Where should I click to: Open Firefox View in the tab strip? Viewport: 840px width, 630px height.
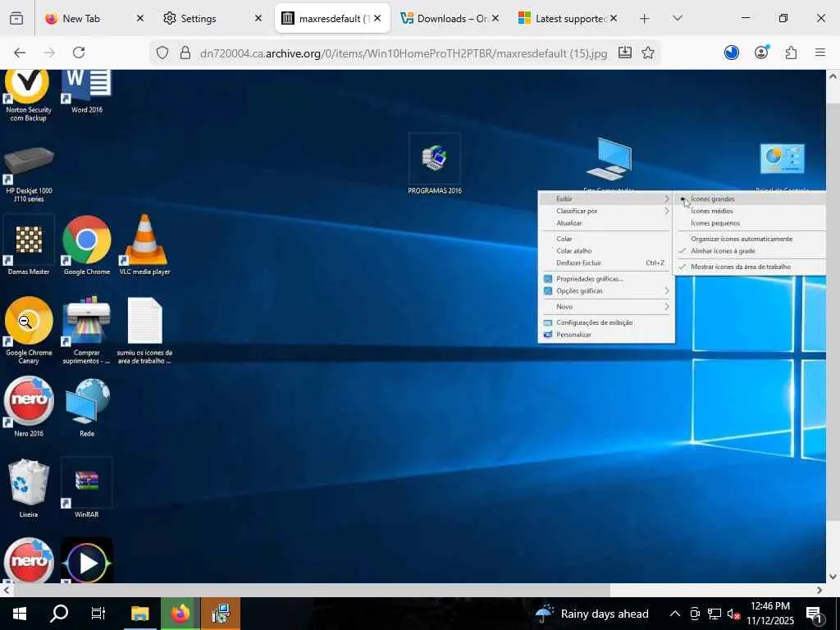coord(16,18)
